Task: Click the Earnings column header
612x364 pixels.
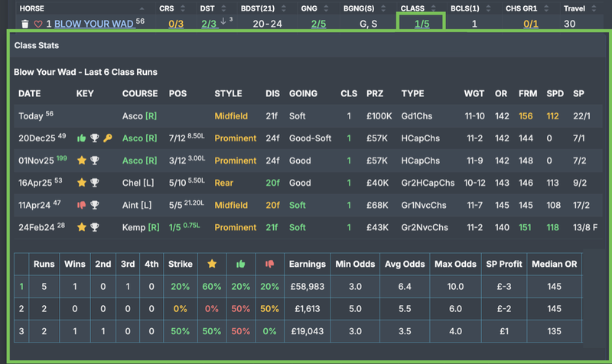Action: pyautogui.click(x=308, y=265)
